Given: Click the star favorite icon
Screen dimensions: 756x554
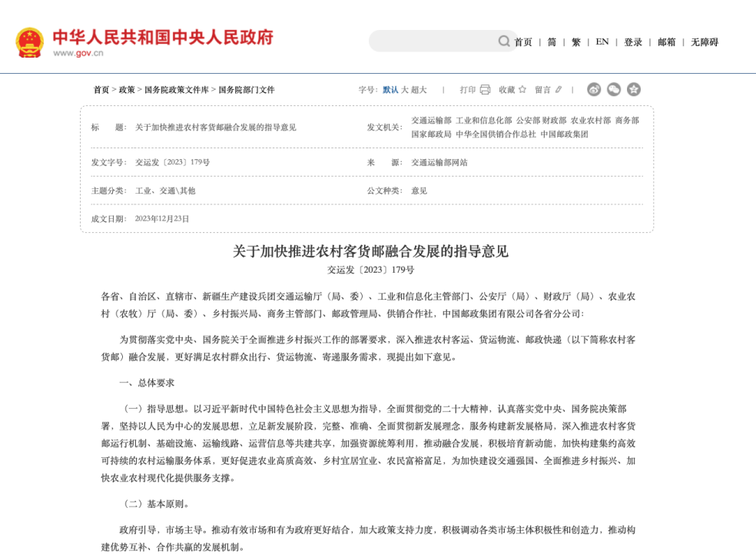Looking at the screenshot, I should [522, 90].
